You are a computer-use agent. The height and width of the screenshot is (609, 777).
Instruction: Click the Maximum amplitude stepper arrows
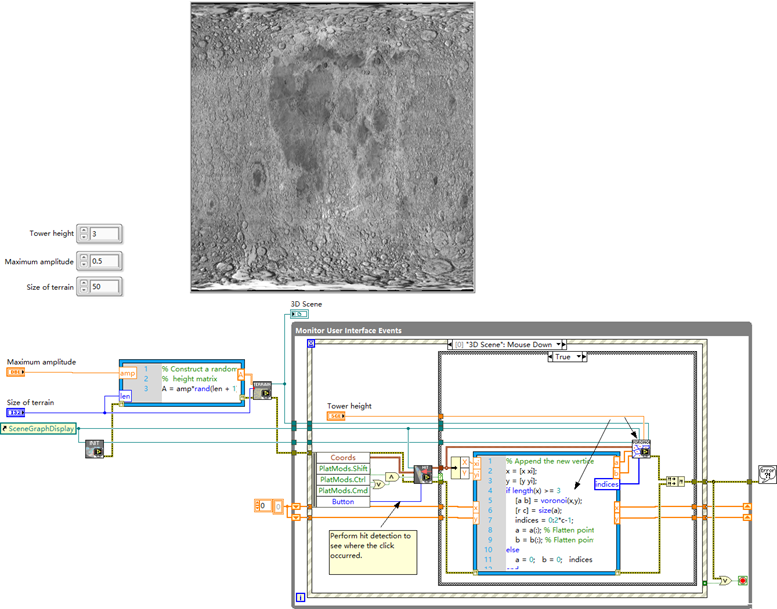pos(84,261)
